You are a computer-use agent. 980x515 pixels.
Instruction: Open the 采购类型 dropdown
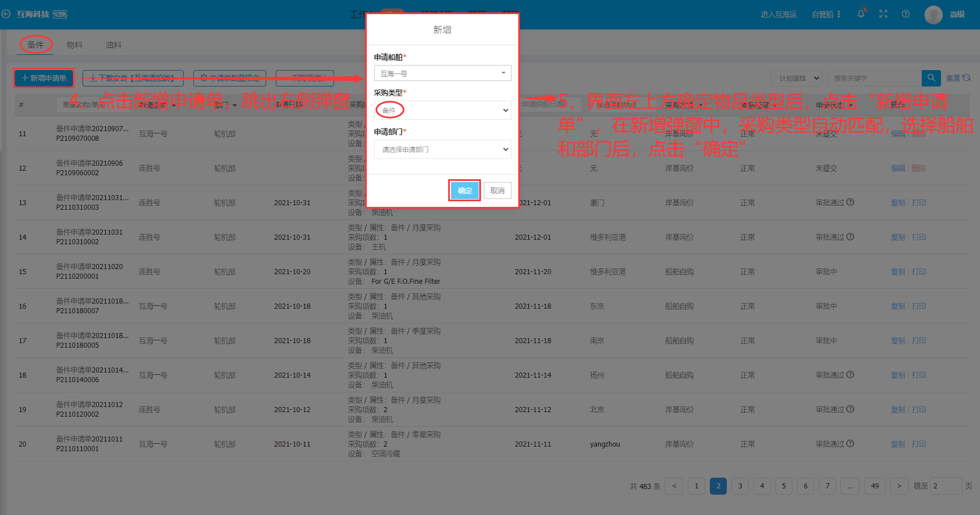click(443, 110)
